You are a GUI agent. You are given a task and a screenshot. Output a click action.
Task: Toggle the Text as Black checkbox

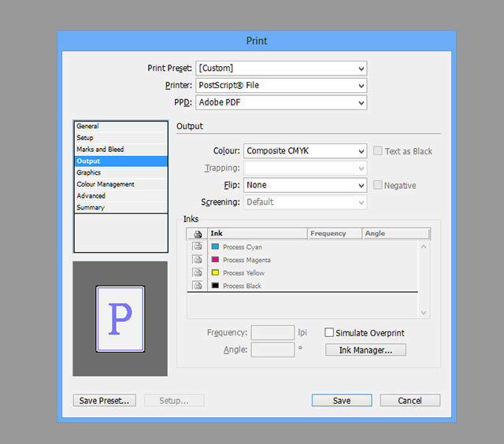378,150
